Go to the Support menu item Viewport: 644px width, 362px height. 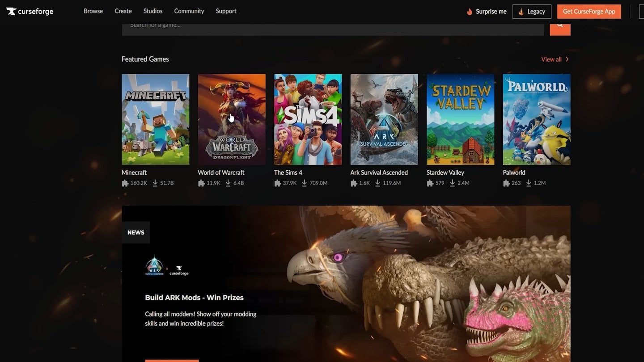tap(226, 11)
